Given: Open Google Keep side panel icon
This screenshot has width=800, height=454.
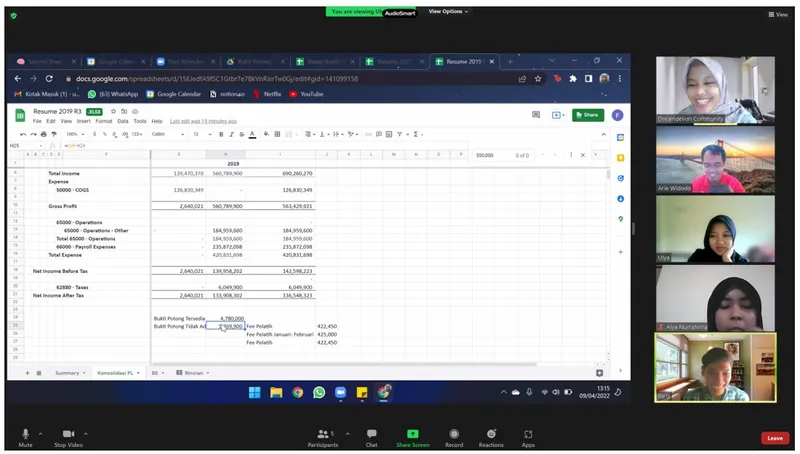Looking at the screenshot, I should [x=620, y=157].
